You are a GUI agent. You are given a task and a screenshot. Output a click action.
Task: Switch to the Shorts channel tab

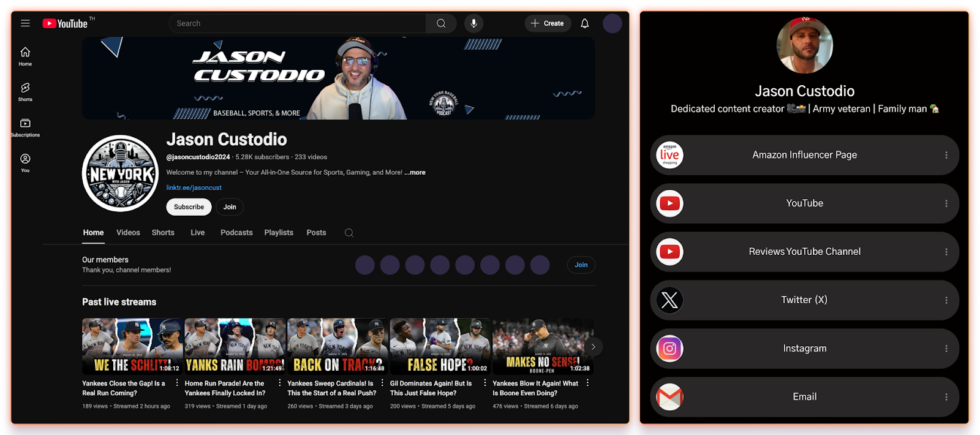point(163,233)
